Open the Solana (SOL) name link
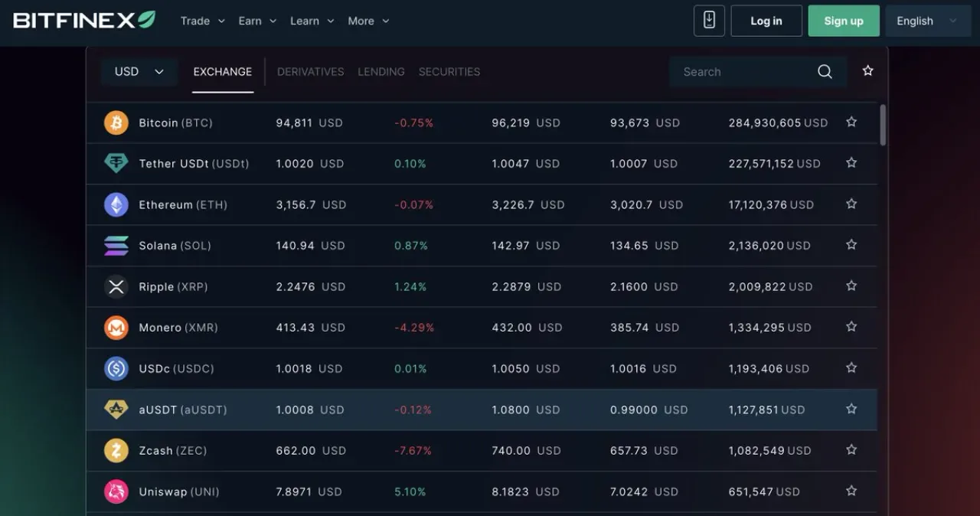 pos(175,246)
